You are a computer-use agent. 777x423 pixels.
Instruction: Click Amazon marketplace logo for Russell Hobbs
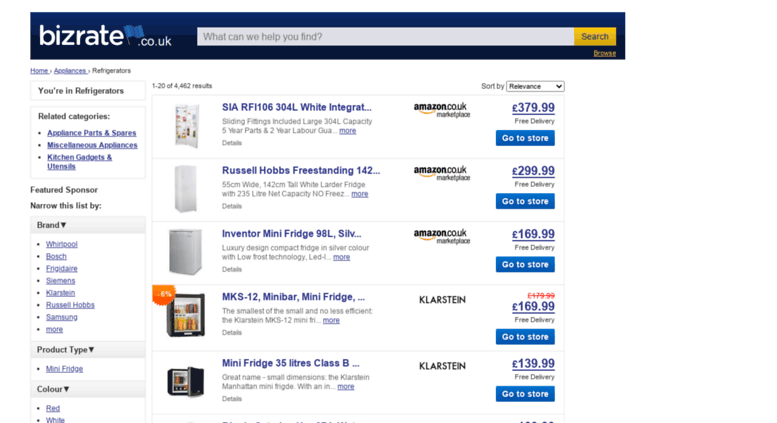(442, 173)
